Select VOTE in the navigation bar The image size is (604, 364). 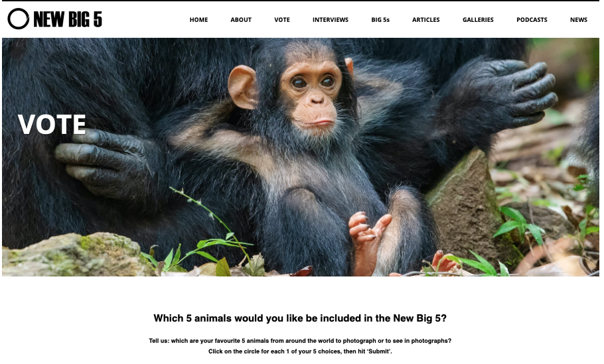tap(282, 20)
